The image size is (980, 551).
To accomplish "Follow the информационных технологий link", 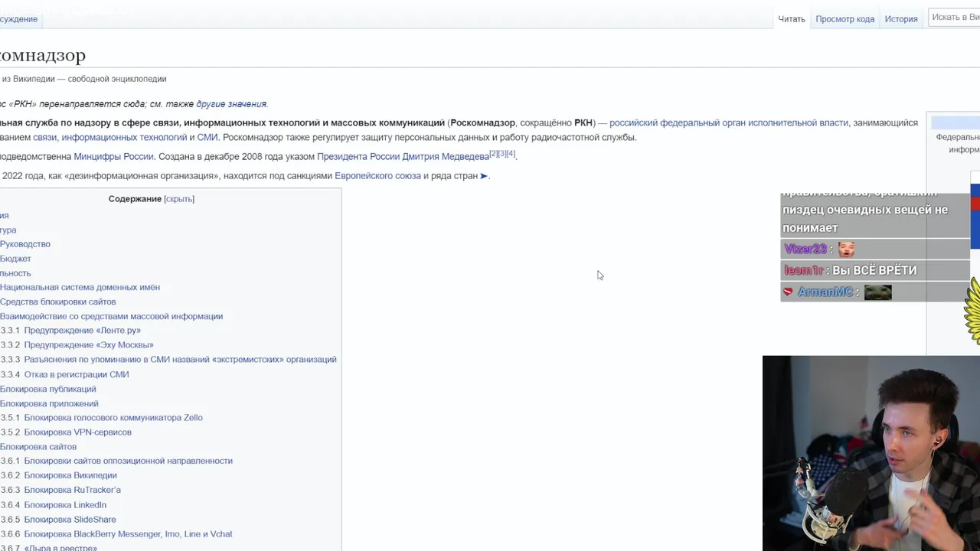I will (x=124, y=138).
